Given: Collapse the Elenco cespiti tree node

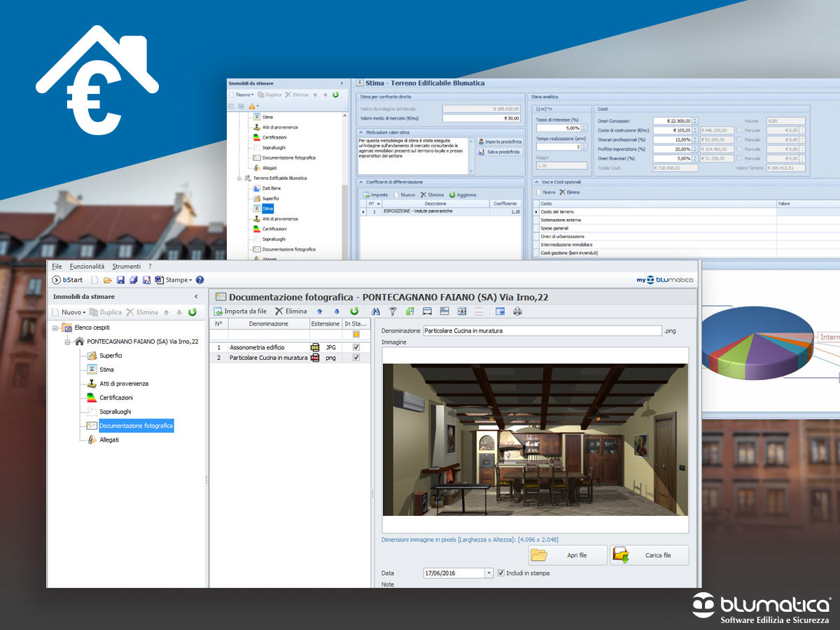Looking at the screenshot, I should click(x=55, y=328).
